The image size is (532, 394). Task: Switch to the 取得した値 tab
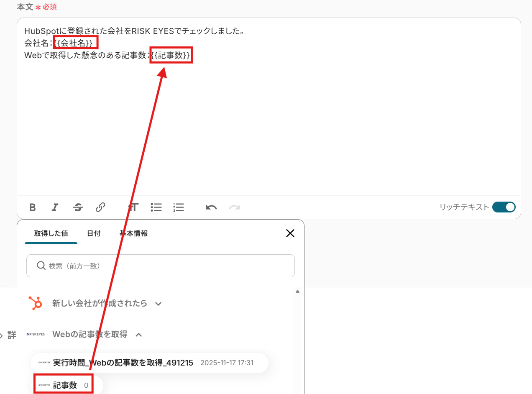click(51, 233)
